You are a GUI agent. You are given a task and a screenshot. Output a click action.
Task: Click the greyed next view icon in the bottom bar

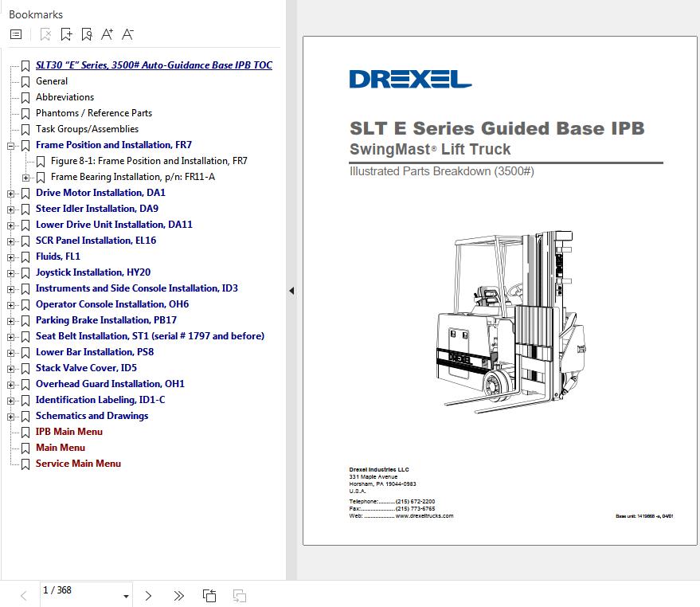pos(240,596)
